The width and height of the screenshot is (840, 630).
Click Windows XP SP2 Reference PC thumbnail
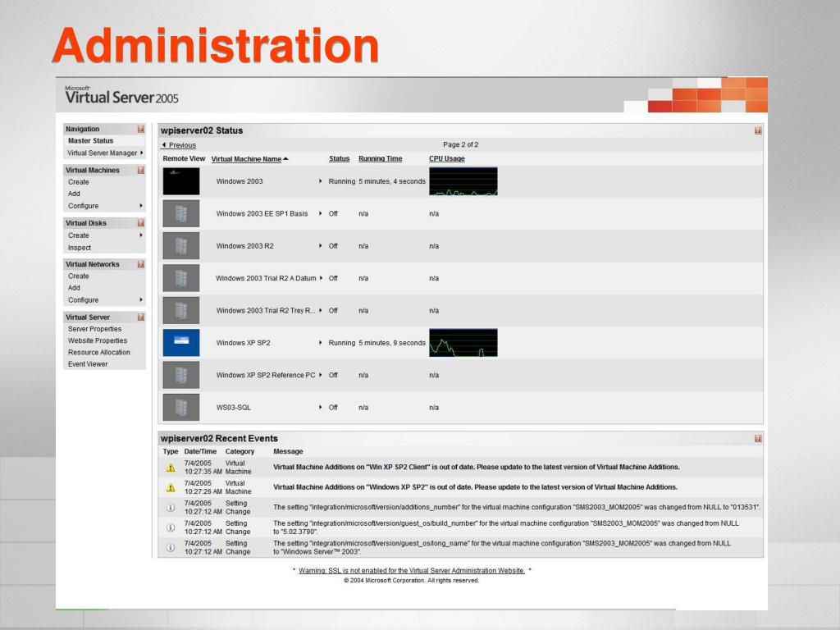pyautogui.click(x=181, y=375)
